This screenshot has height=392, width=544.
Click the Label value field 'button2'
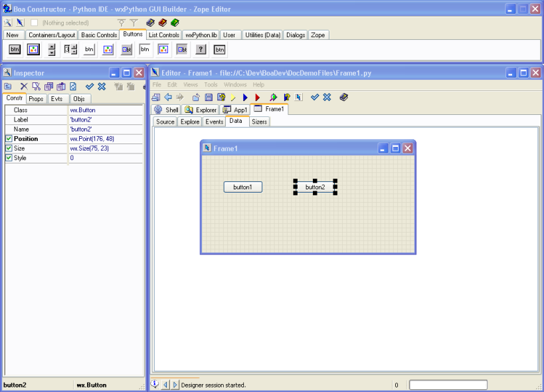(81, 120)
